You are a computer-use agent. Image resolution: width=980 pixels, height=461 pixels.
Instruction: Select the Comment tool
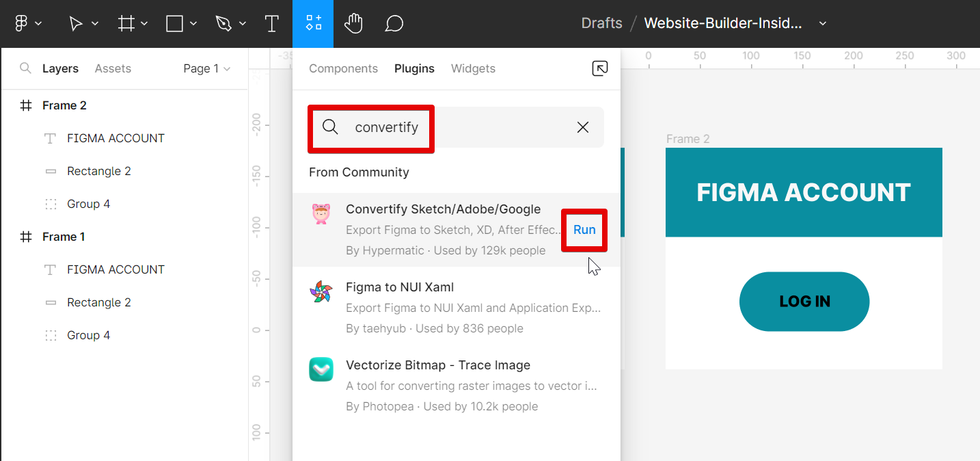pos(394,24)
